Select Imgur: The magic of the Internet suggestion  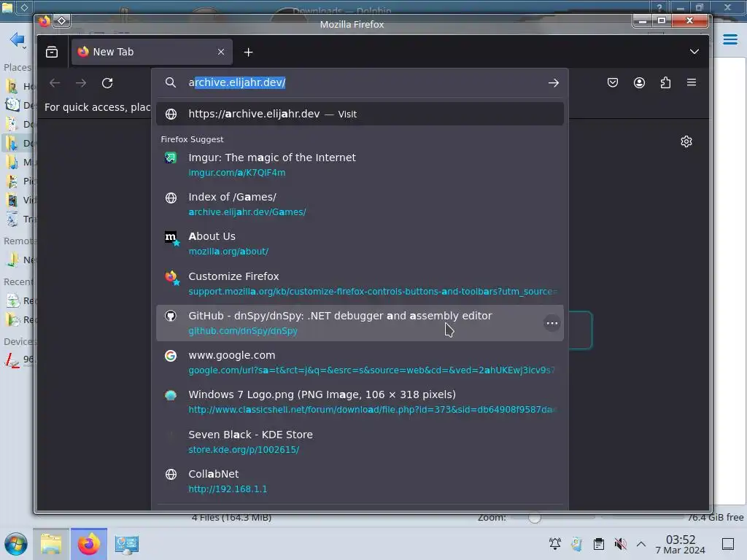(x=360, y=165)
